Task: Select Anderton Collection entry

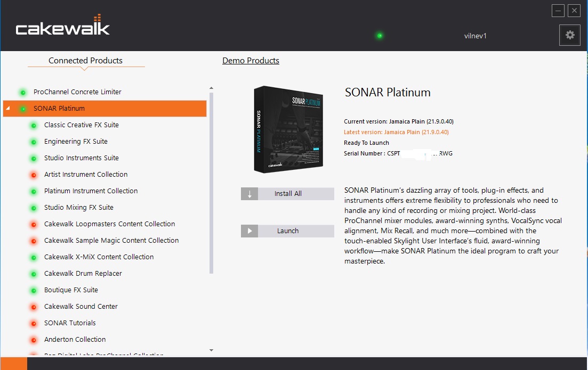Action: coord(75,339)
